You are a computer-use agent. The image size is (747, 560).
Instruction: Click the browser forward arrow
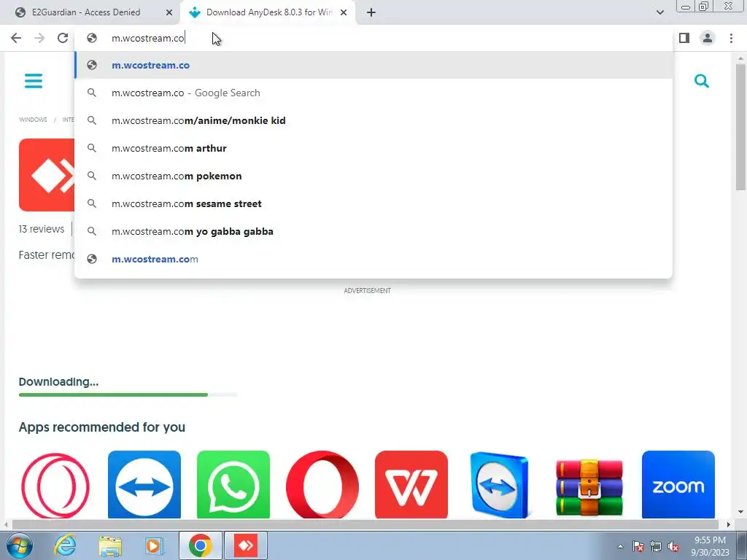pos(39,38)
